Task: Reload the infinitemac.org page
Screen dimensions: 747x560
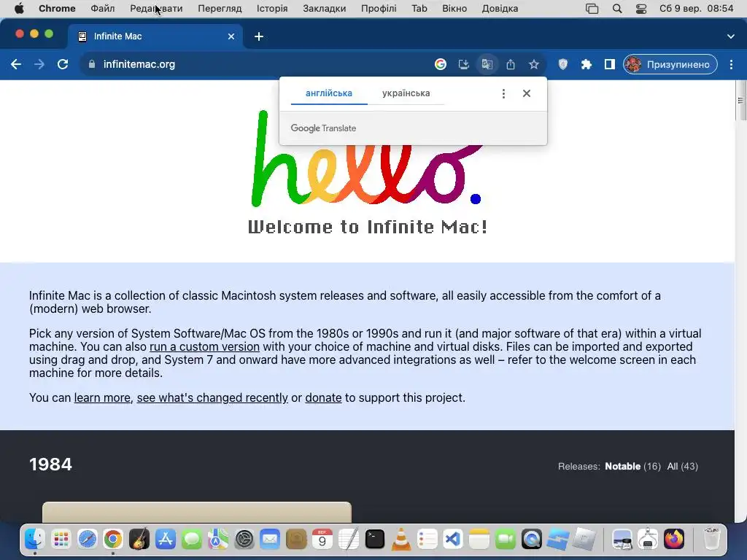Action: 63,64
